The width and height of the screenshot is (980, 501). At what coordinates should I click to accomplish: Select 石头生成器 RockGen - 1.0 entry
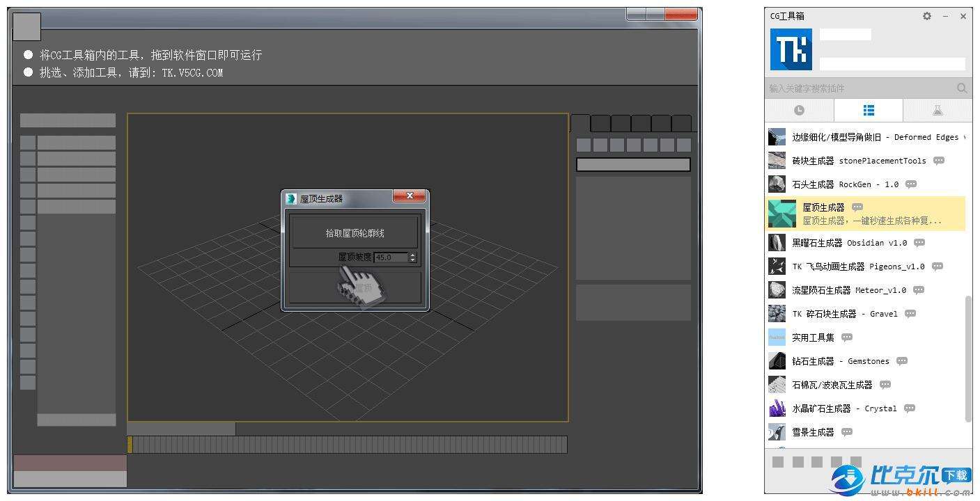(x=866, y=184)
